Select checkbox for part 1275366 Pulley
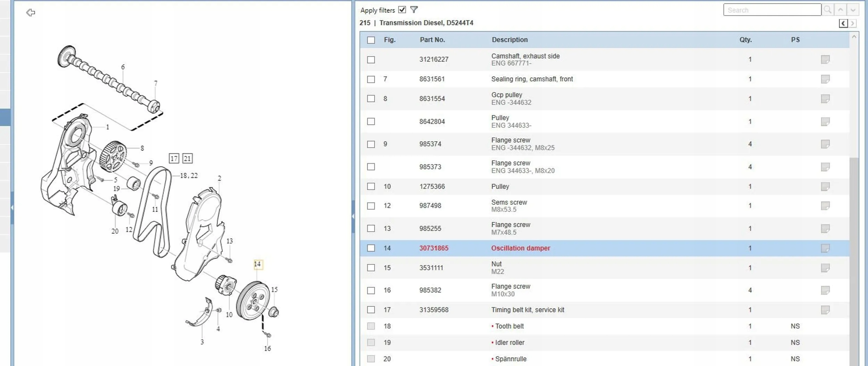 point(371,186)
